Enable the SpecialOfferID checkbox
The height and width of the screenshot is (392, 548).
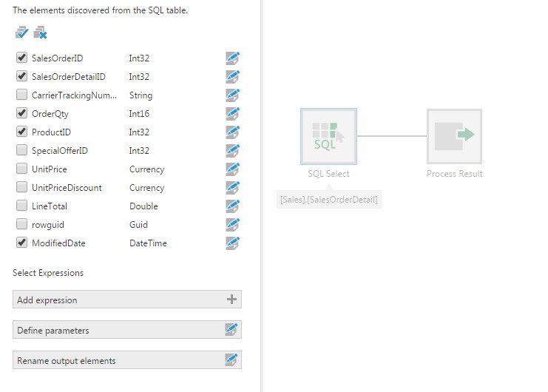[x=21, y=150]
